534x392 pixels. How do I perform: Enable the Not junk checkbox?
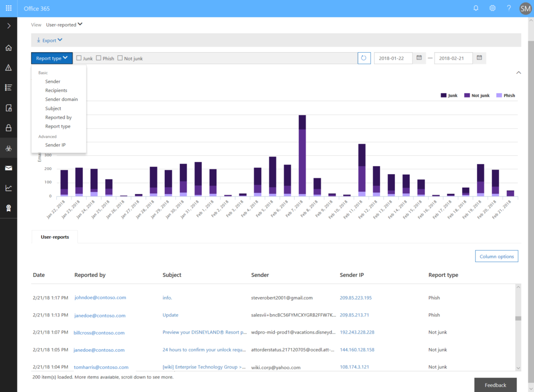(x=119, y=58)
